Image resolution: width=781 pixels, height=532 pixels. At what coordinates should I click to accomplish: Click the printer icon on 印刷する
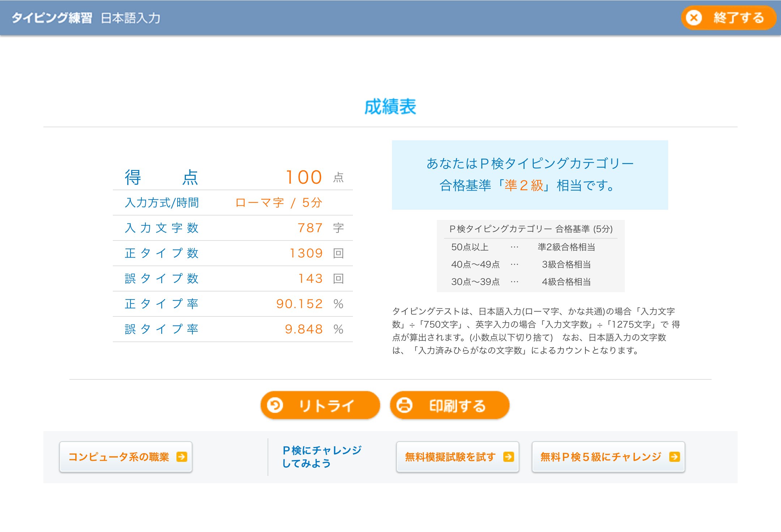[x=404, y=405]
